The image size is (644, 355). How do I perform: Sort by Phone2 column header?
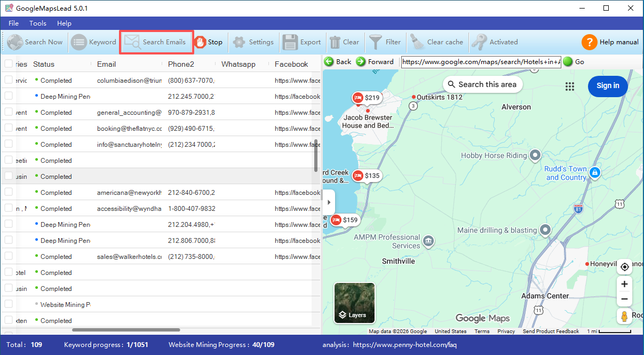[x=181, y=64]
